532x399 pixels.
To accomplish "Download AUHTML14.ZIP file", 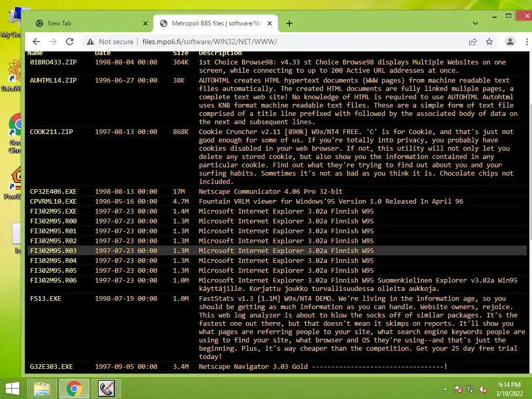I will pos(54,81).
